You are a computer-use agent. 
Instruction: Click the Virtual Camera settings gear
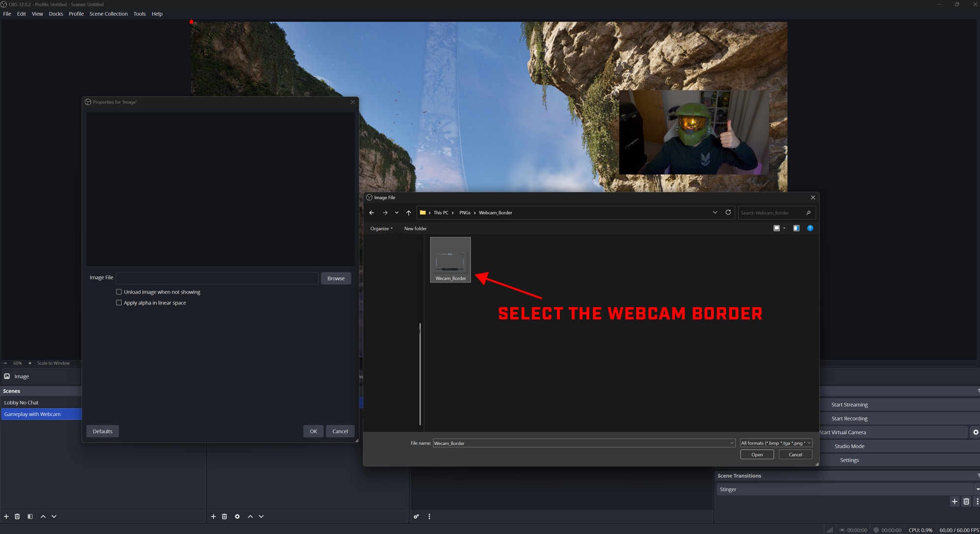[975, 432]
